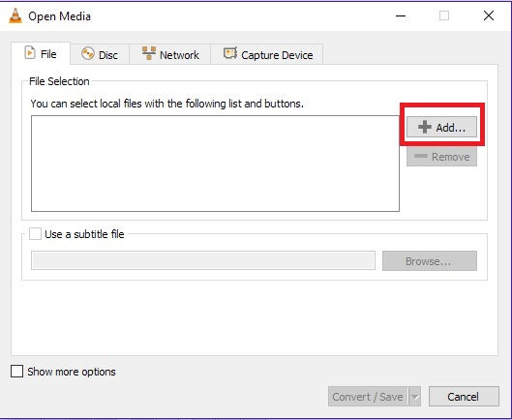Viewport: 512px width, 420px height.
Task: Click inside the empty file selection list
Action: tap(215, 164)
